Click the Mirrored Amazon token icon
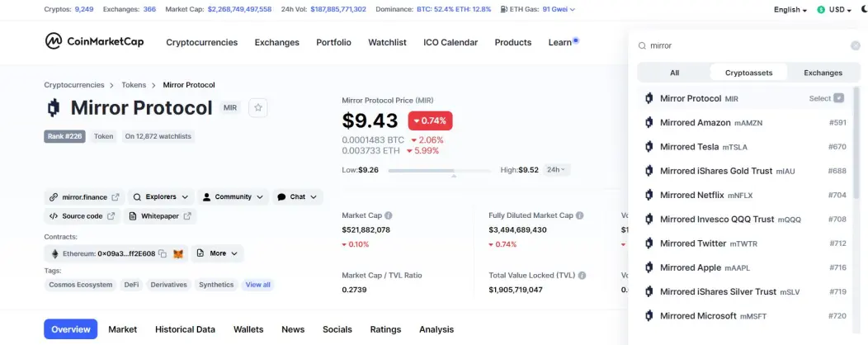The height and width of the screenshot is (345, 868). pos(649,122)
